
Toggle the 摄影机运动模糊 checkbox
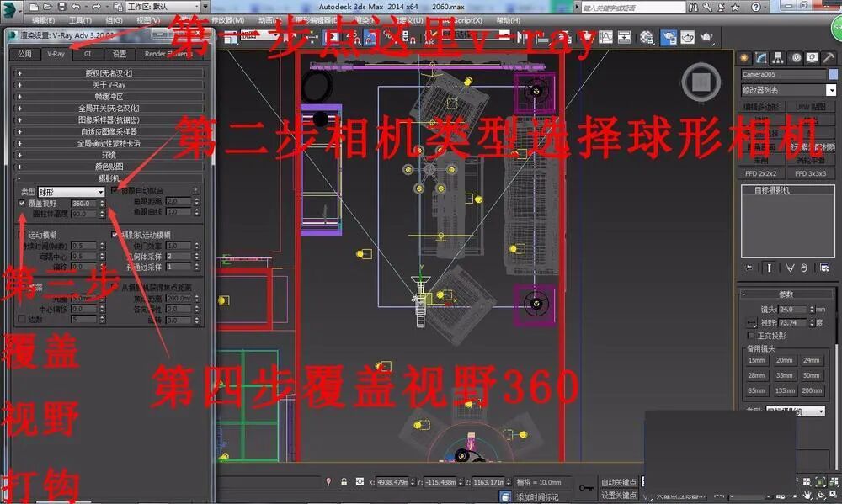114,235
